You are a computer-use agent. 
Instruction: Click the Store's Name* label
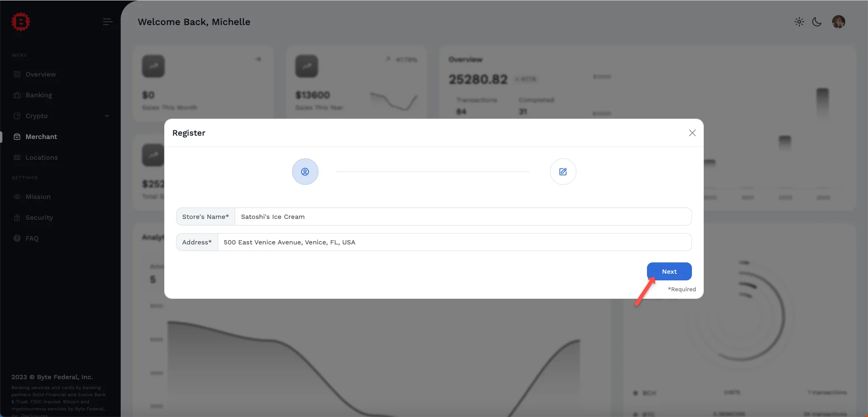[205, 217]
